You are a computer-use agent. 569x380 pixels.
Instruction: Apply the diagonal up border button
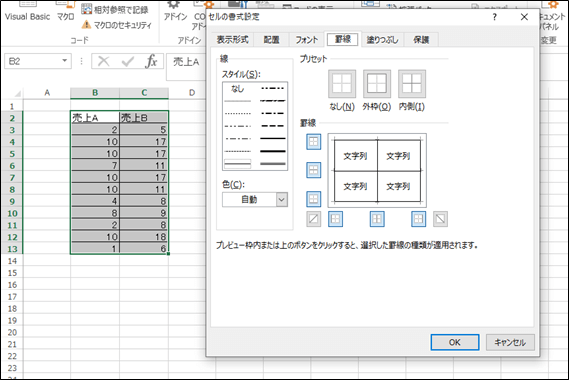point(314,219)
